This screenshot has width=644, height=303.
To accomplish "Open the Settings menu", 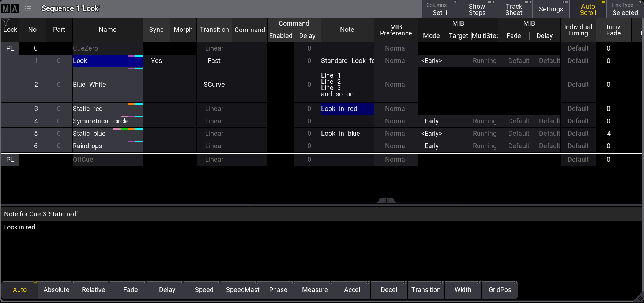I will pos(551,9).
